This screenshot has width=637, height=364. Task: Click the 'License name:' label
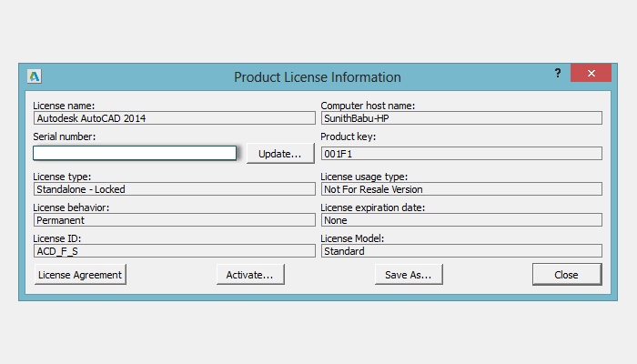pos(64,106)
